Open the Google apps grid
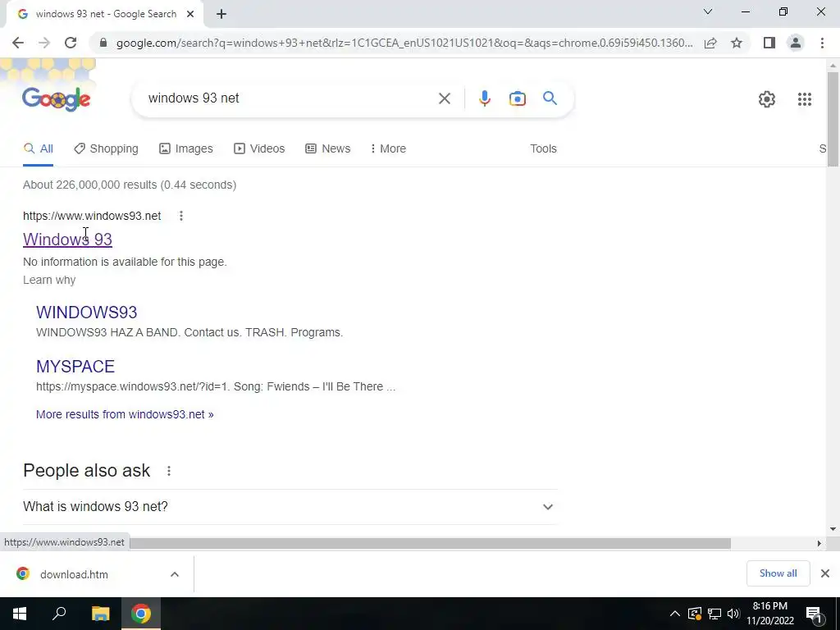 click(805, 99)
